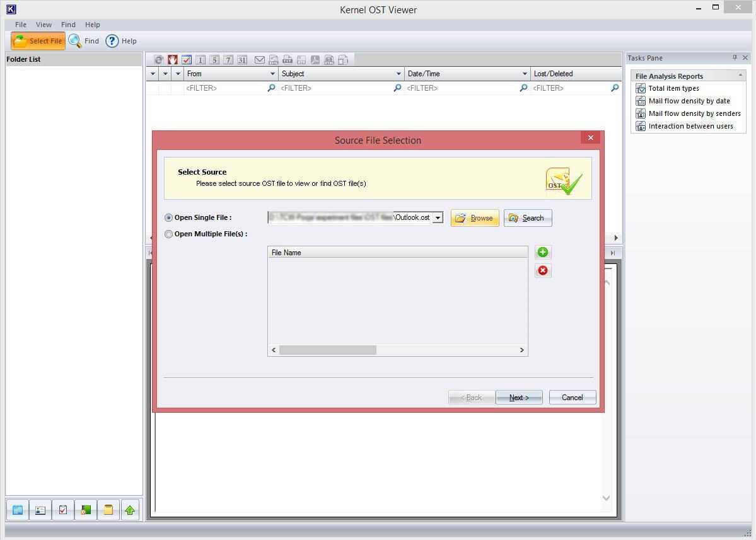Screen dimensions: 756x540
Task: Click the red stop-hand icon
Action: [173, 60]
